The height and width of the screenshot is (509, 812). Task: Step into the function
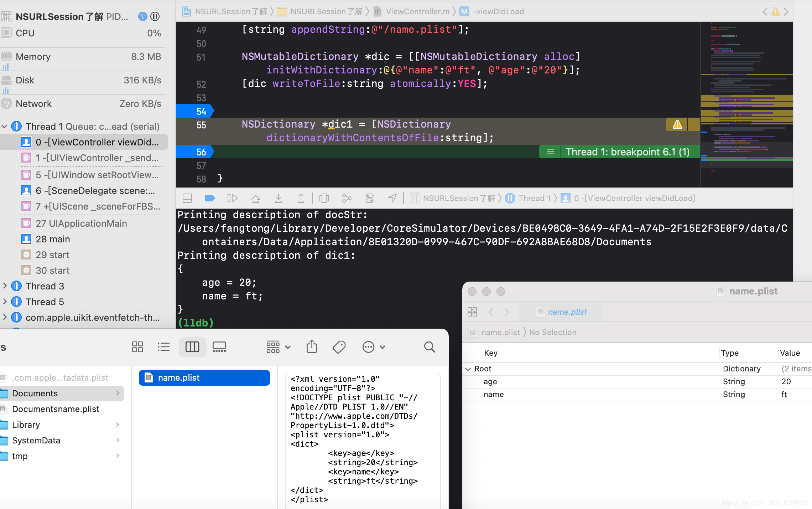[x=279, y=198]
